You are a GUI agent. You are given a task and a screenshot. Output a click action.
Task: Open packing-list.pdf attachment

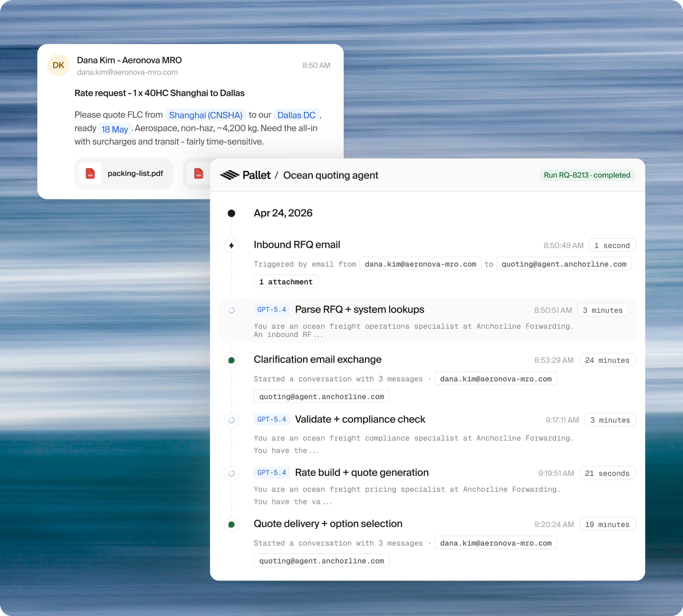pyautogui.click(x=123, y=174)
